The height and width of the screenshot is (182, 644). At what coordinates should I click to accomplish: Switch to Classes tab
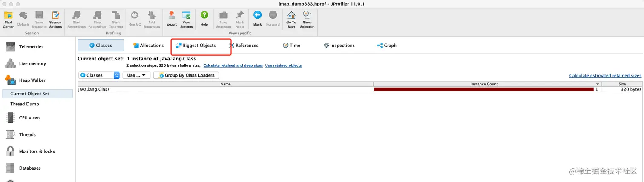(101, 45)
